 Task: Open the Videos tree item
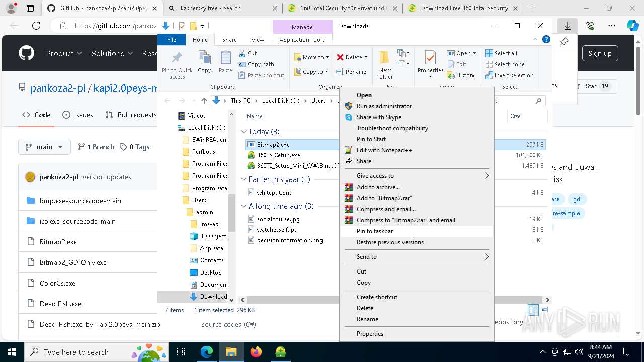(x=196, y=116)
